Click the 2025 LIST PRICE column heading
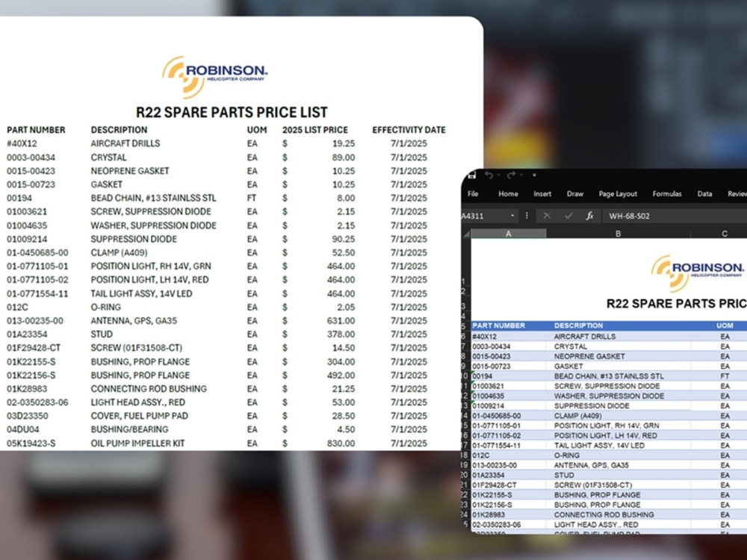Screen dimensions: 747x560 [x=315, y=130]
